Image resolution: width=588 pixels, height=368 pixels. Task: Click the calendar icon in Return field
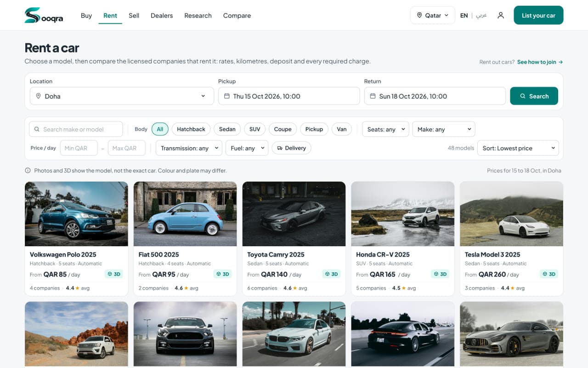click(373, 96)
